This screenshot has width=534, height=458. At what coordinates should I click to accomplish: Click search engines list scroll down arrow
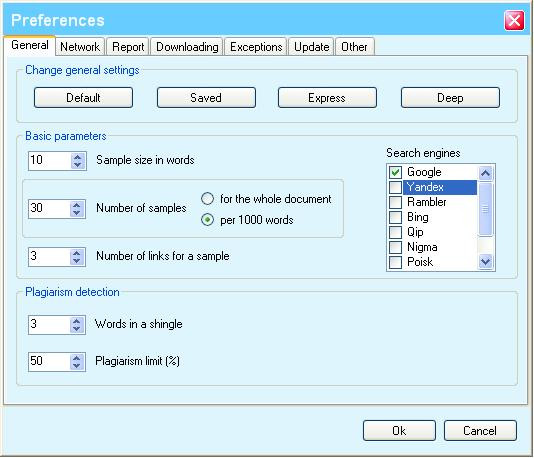coord(486,262)
